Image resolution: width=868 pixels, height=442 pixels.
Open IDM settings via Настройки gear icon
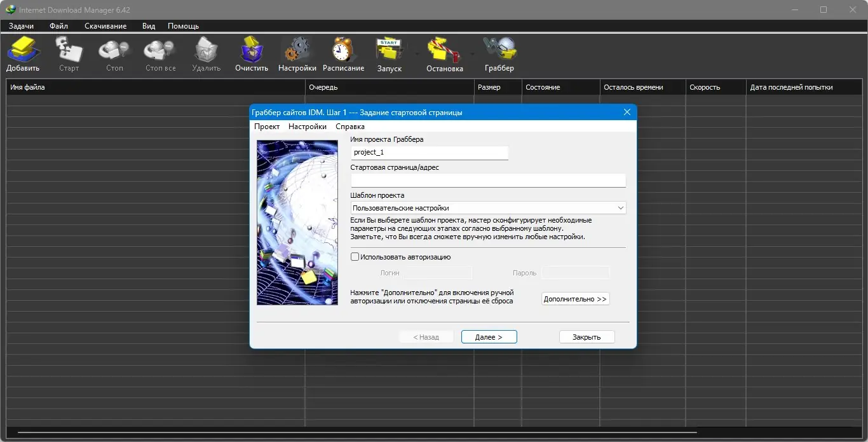click(297, 53)
